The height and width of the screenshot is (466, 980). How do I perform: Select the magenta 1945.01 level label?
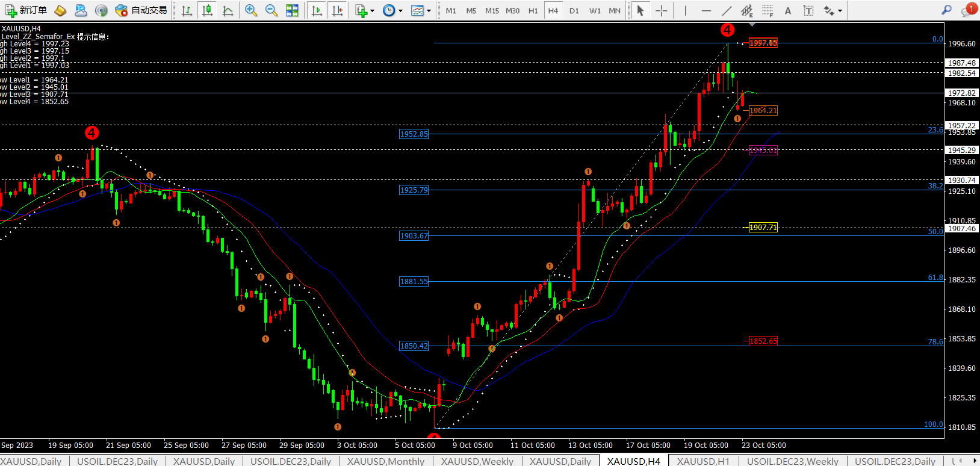(x=763, y=151)
